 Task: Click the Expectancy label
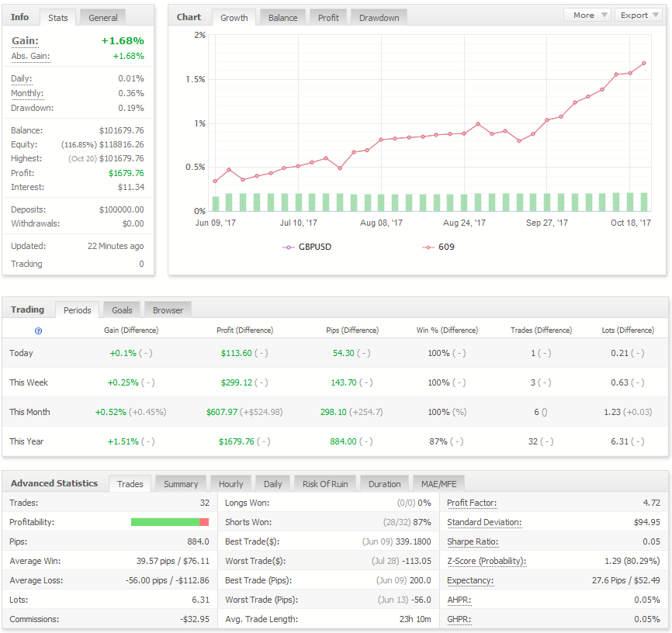(x=470, y=580)
